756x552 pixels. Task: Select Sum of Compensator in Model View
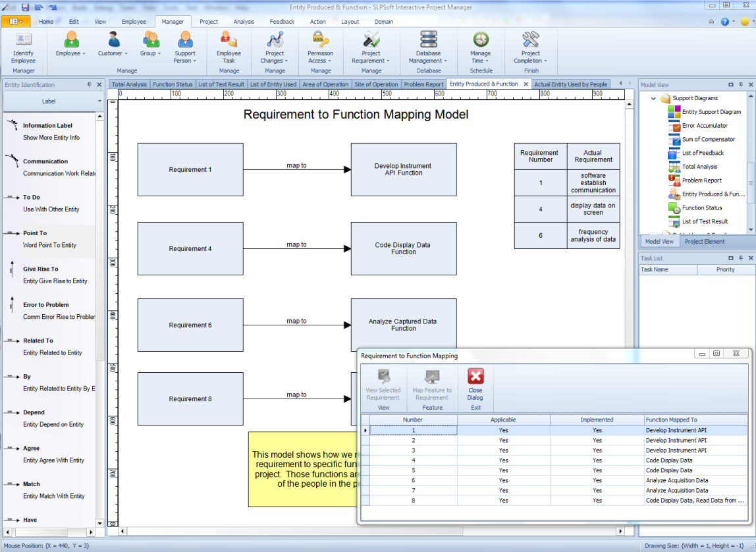tap(709, 140)
